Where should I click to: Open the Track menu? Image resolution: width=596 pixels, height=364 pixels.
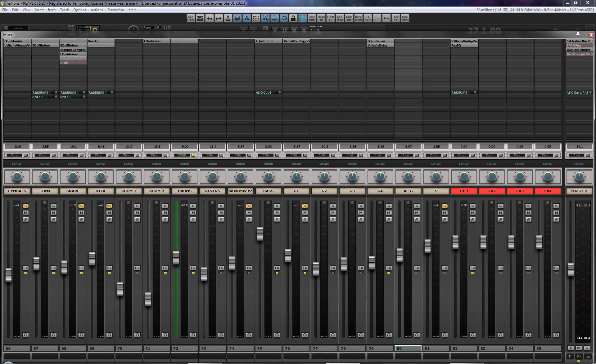tap(64, 10)
